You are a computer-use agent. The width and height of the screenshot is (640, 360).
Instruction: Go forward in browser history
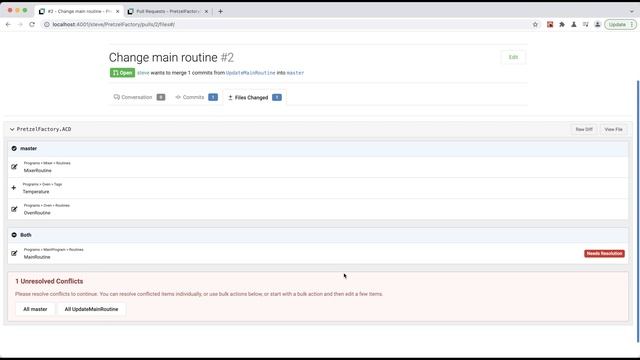click(x=20, y=24)
